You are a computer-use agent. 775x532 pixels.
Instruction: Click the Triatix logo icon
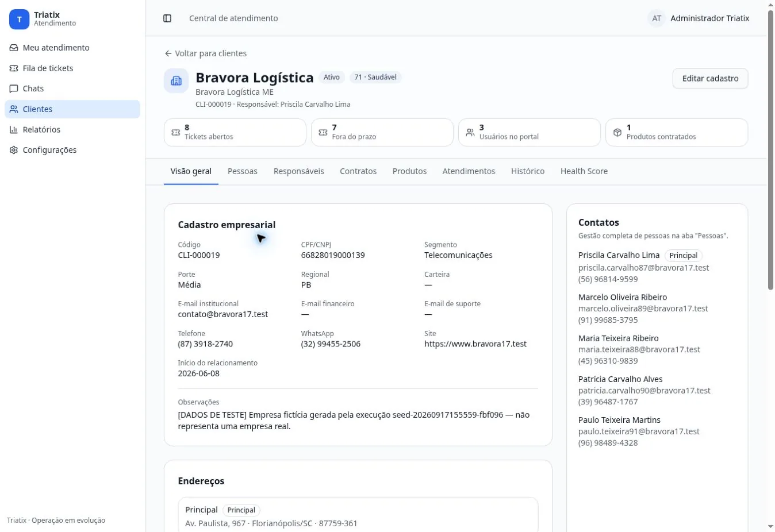pyautogui.click(x=19, y=19)
